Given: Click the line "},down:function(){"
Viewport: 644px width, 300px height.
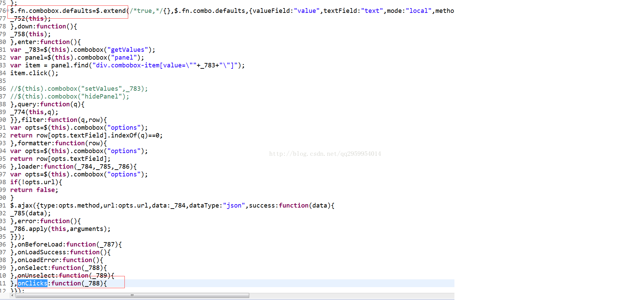Looking at the screenshot, I should (x=44, y=26).
